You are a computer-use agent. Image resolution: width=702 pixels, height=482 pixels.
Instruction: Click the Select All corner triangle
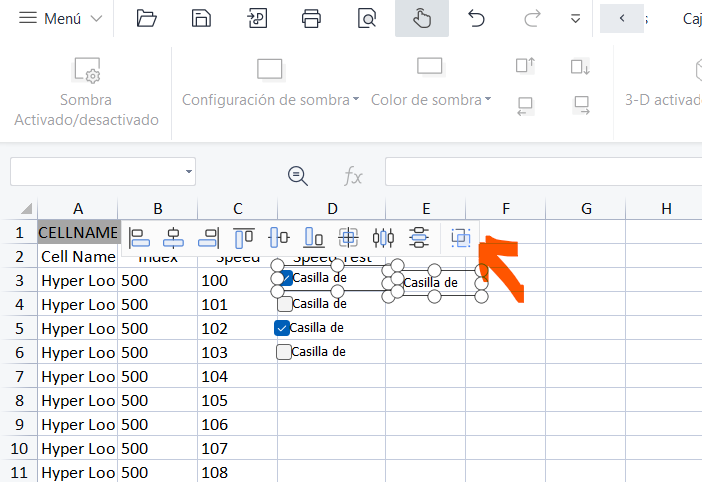[26, 208]
